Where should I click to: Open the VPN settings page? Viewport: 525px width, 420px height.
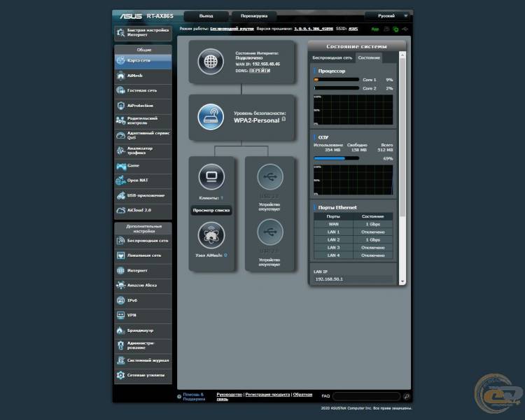[143, 315]
